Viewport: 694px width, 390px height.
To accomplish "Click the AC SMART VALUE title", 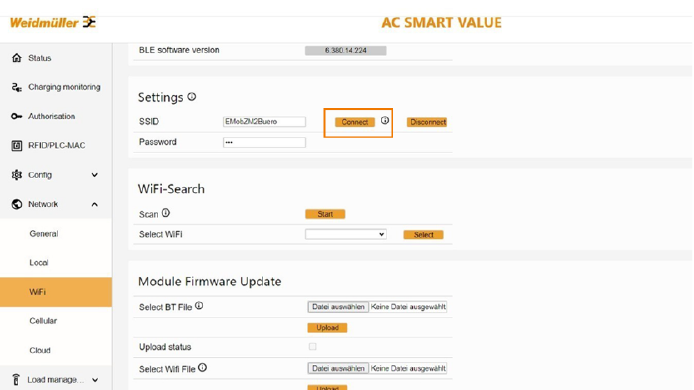I will coord(441,23).
